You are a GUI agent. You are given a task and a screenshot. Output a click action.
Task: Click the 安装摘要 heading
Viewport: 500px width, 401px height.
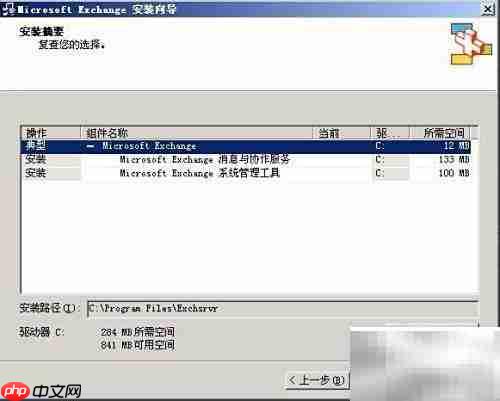pos(41,32)
